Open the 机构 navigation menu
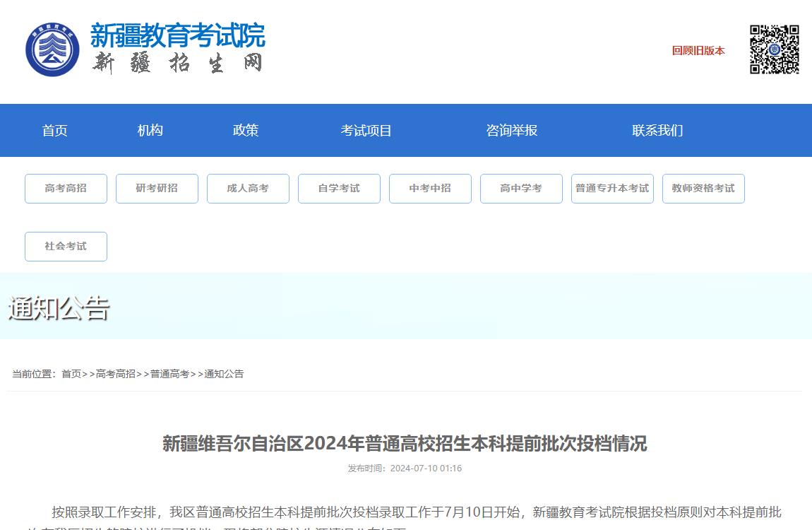The height and width of the screenshot is (530, 812). point(150,130)
